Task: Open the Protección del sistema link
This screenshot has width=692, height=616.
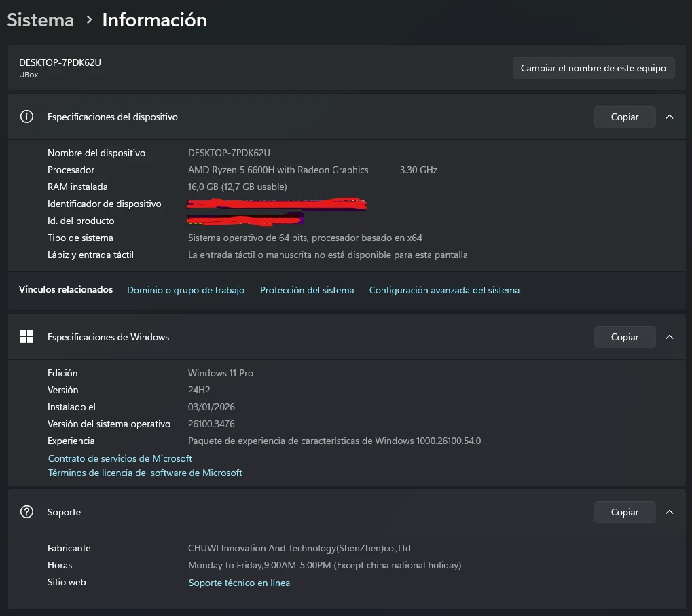Action: (x=307, y=290)
